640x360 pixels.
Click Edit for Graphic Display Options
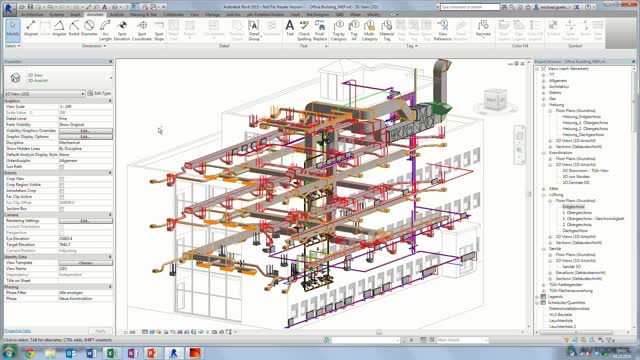click(x=85, y=137)
